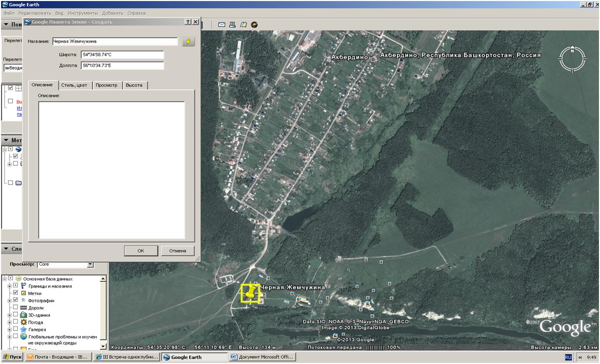Click the dialog help question-mark button
The width and height of the screenshot is (600, 364).
[188, 22]
